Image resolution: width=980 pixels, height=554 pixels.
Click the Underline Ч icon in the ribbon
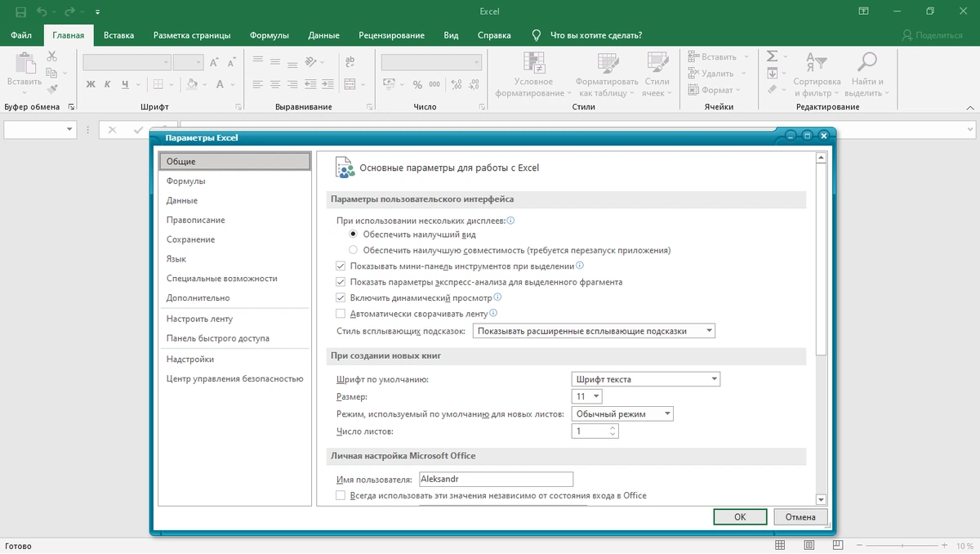125,84
